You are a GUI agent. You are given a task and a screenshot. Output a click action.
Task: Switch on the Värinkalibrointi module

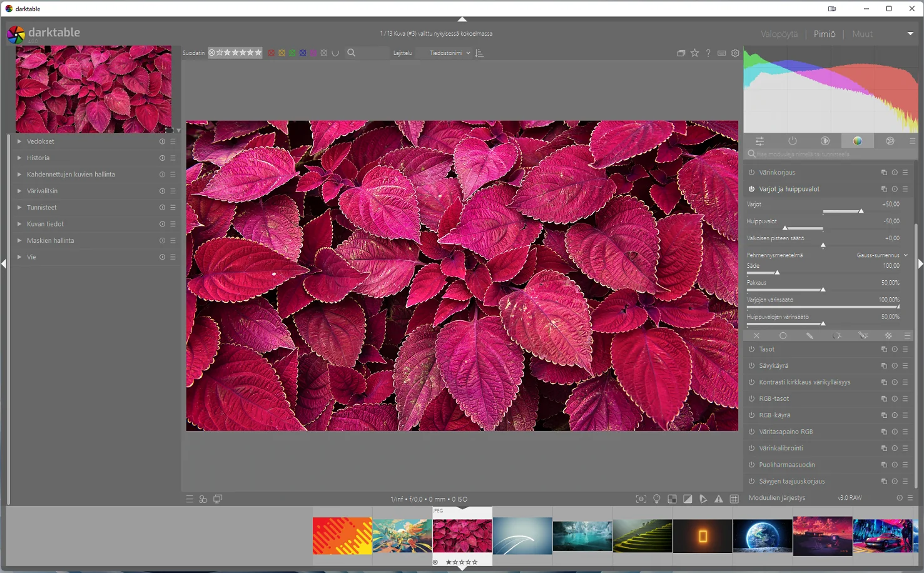tap(751, 449)
